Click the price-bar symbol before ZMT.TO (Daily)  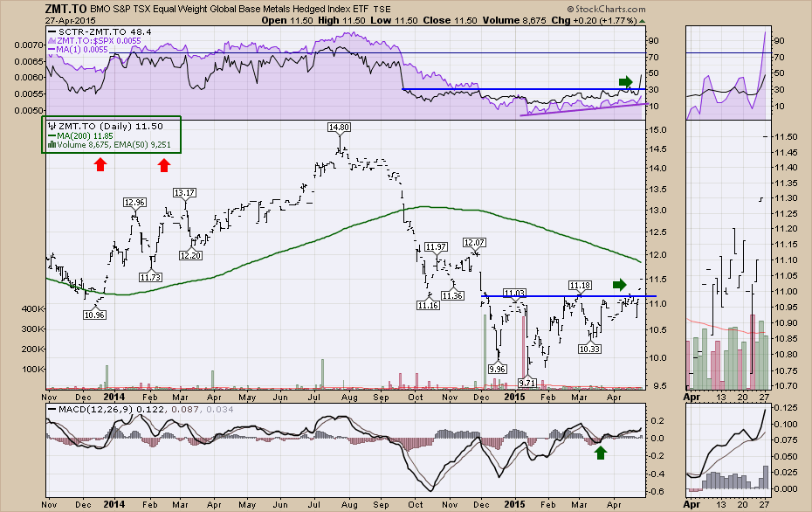[x=52, y=126]
